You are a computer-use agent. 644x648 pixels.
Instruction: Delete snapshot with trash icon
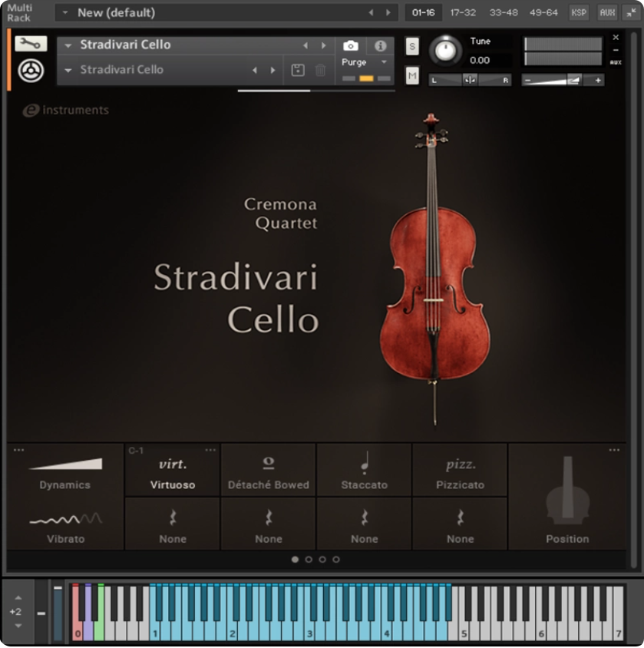coord(320,70)
